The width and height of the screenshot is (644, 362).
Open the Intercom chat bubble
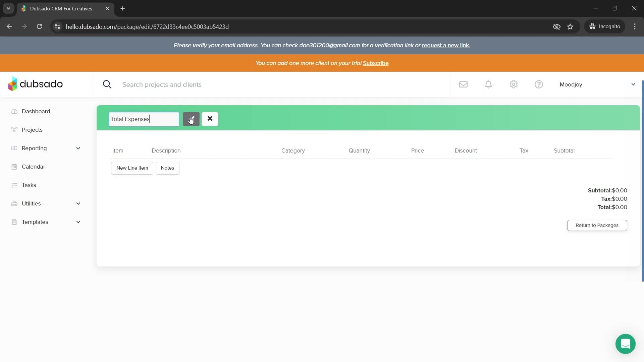pyautogui.click(x=625, y=344)
